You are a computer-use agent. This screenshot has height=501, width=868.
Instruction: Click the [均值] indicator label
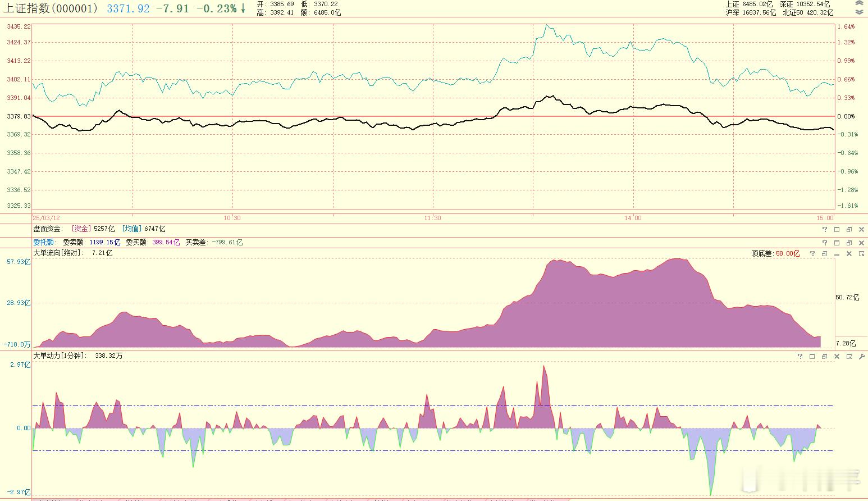tap(132, 229)
